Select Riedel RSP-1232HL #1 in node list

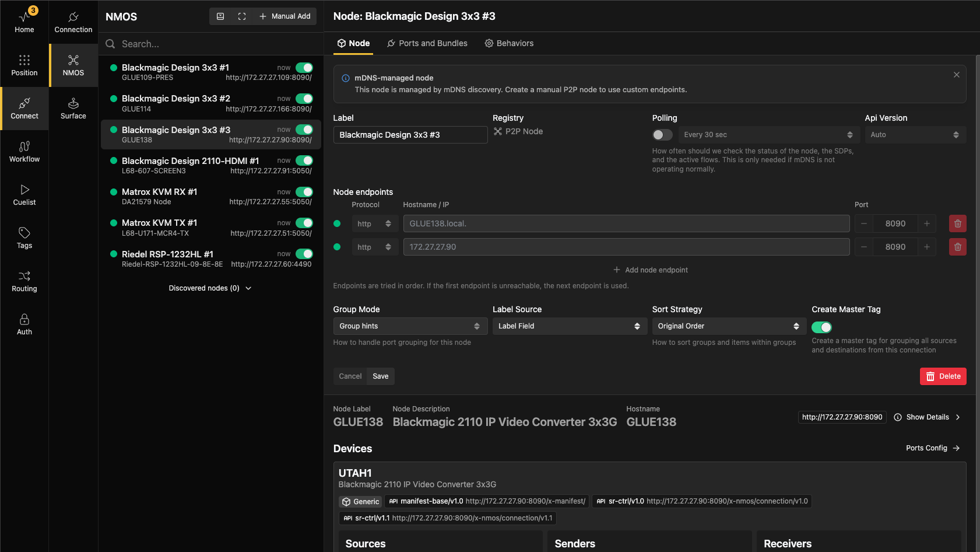tap(211, 258)
